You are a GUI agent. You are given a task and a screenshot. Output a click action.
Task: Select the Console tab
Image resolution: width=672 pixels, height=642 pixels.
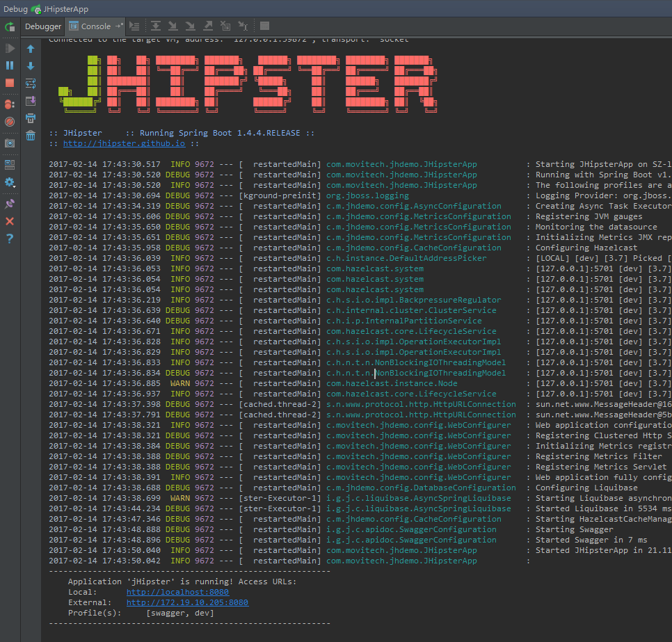pos(95,26)
